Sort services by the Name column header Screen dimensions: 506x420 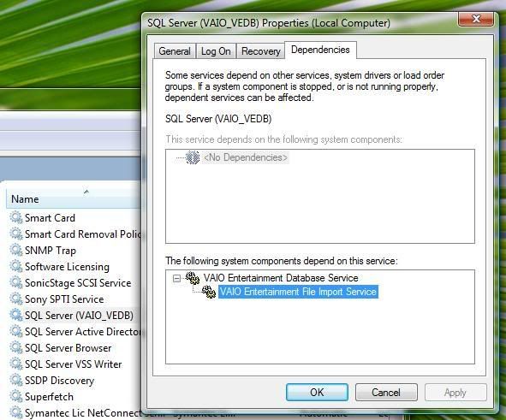[x=73, y=198]
